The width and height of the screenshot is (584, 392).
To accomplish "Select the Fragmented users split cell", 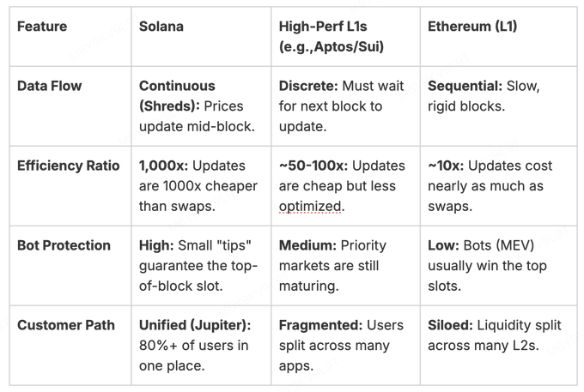I will (x=341, y=345).
